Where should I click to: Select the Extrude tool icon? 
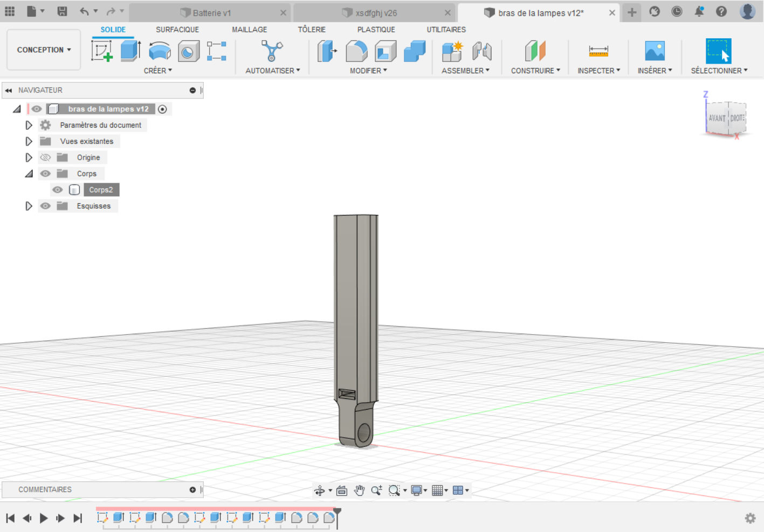[130, 51]
